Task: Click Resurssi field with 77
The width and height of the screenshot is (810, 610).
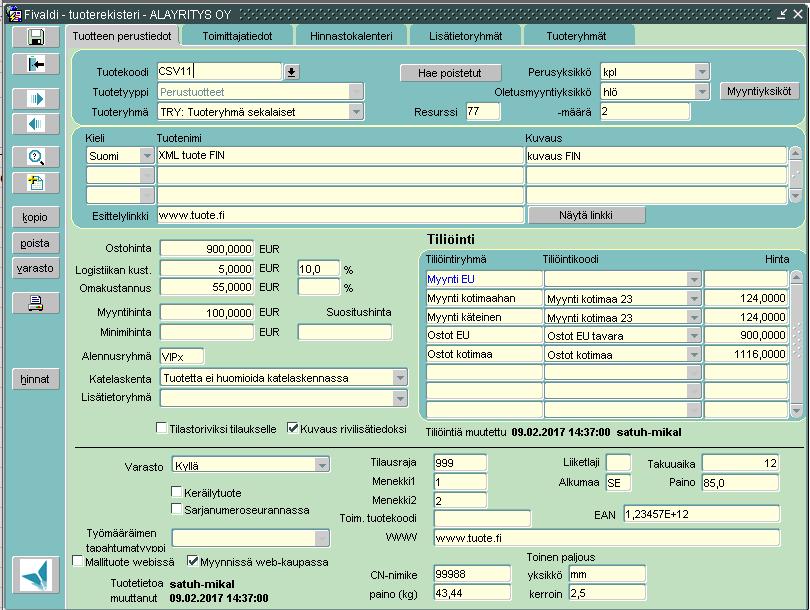Action: point(483,111)
